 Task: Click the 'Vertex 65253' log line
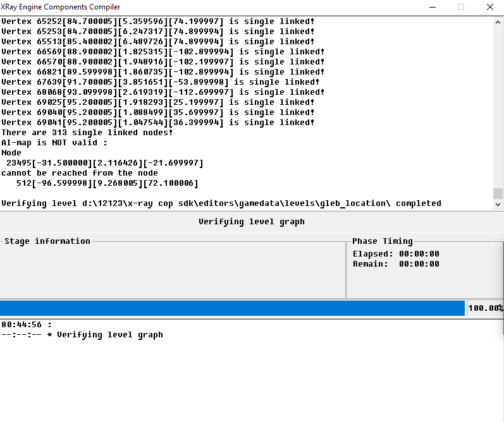pyautogui.click(x=158, y=32)
